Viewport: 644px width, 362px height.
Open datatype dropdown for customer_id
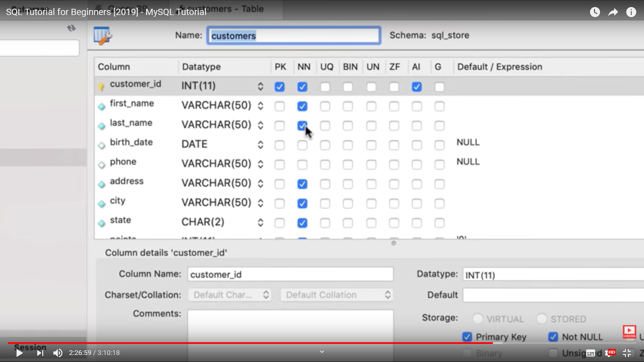coord(260,86)
